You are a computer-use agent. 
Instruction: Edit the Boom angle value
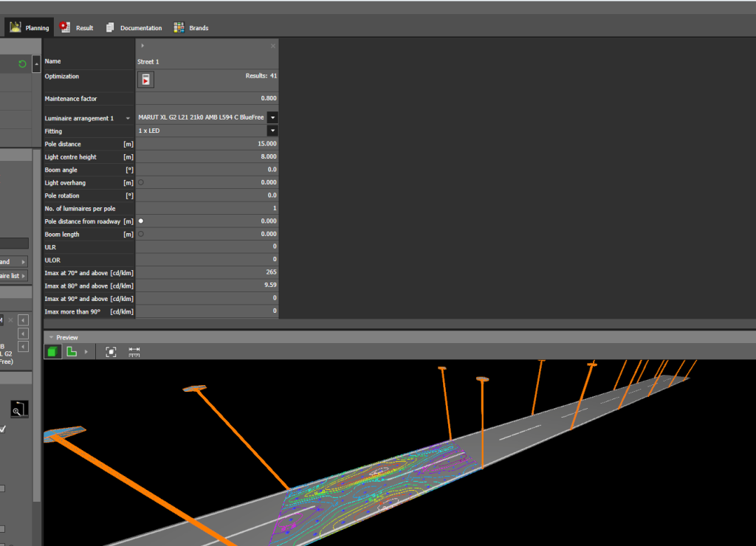pyautogui.click(x=207, y=170)
